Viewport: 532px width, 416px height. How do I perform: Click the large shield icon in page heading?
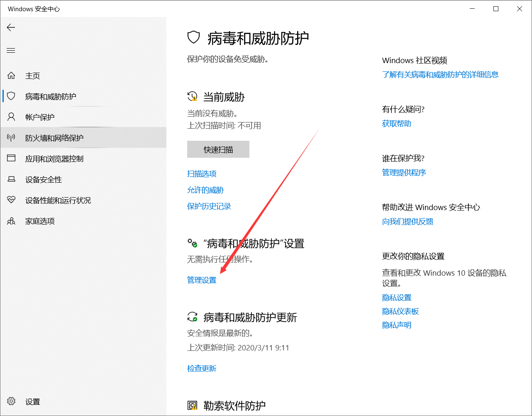pyautogui.click(x=193, y=38)
